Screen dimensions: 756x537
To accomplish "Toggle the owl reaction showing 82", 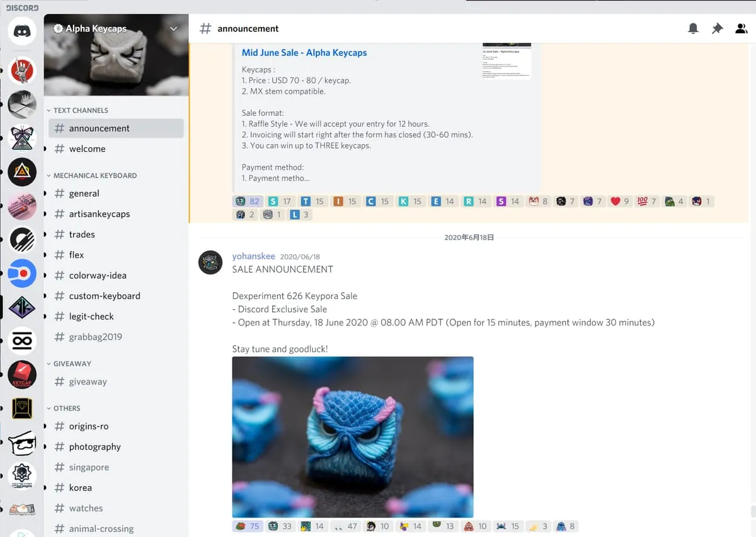I will (247, 201).
